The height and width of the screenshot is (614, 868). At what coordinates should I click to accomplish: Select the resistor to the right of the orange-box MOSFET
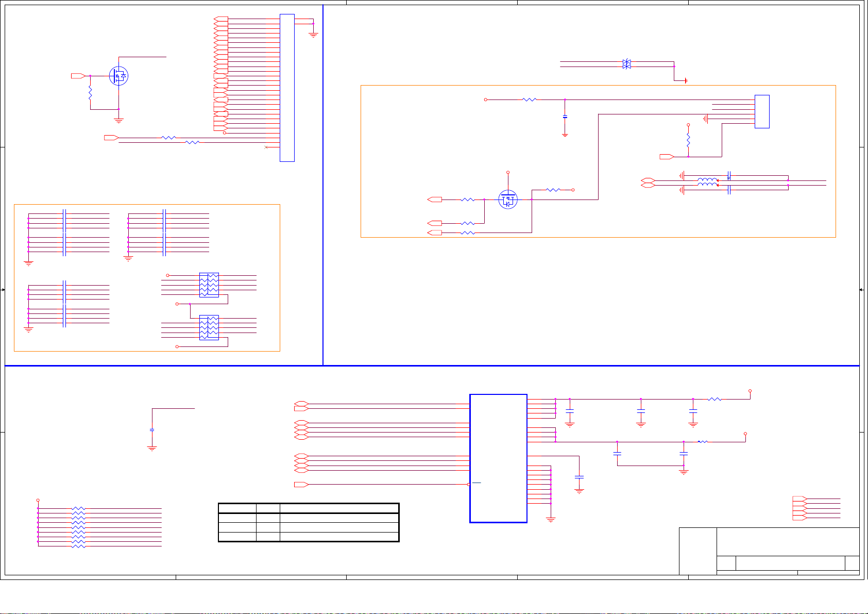[553, 190]
